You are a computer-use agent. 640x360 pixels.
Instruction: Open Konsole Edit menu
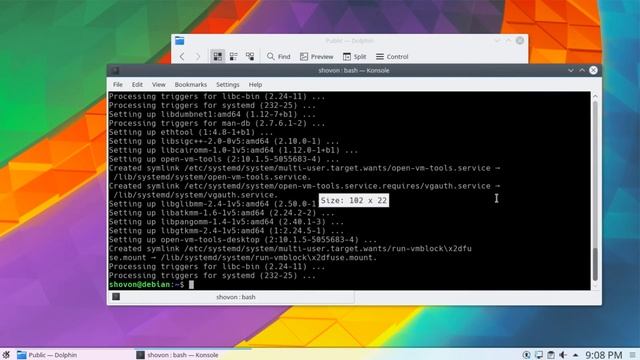click(x=137, y=84)
